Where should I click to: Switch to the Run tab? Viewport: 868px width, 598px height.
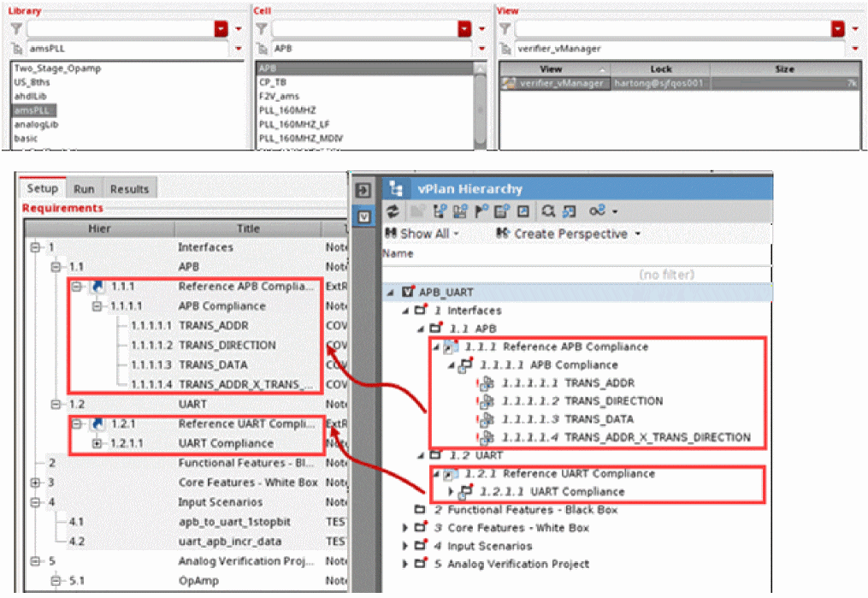point(84,189)
